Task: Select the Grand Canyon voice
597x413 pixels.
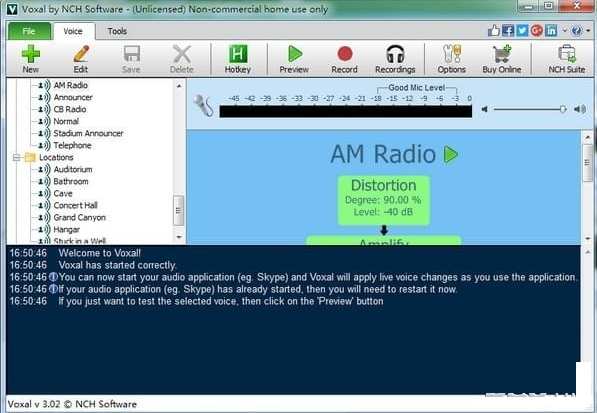Action: pos(80,217)
